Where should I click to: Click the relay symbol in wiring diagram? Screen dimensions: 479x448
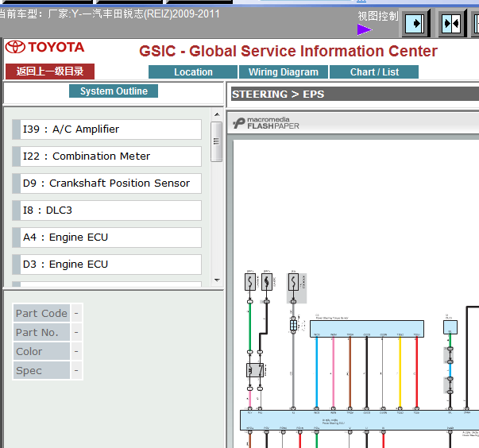(255, 370)
